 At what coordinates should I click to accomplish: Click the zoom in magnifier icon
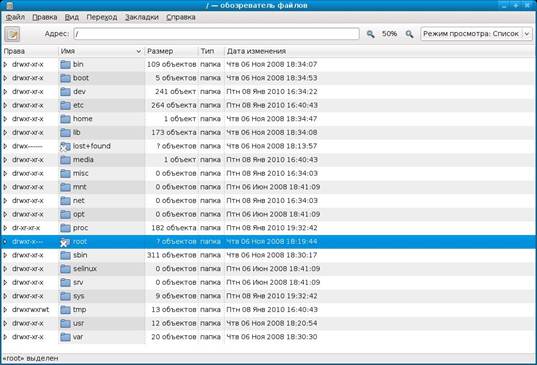[x=409, y=34]
